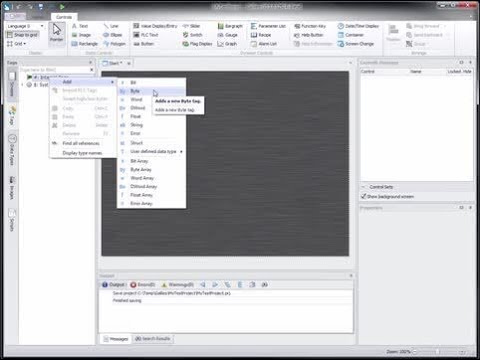Switch to the Messages tab
The width and height of the screenshot is (480, 360).
point(116,339)
